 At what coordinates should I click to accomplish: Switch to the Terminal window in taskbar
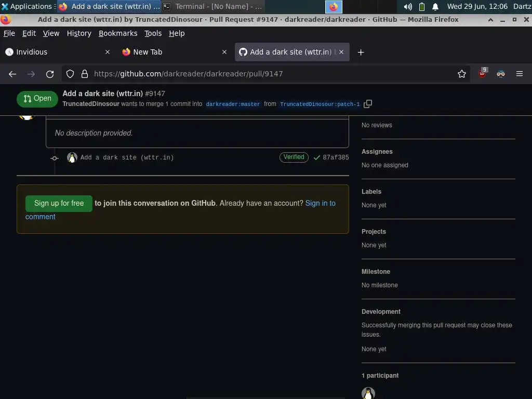click(x=213, y=6)
